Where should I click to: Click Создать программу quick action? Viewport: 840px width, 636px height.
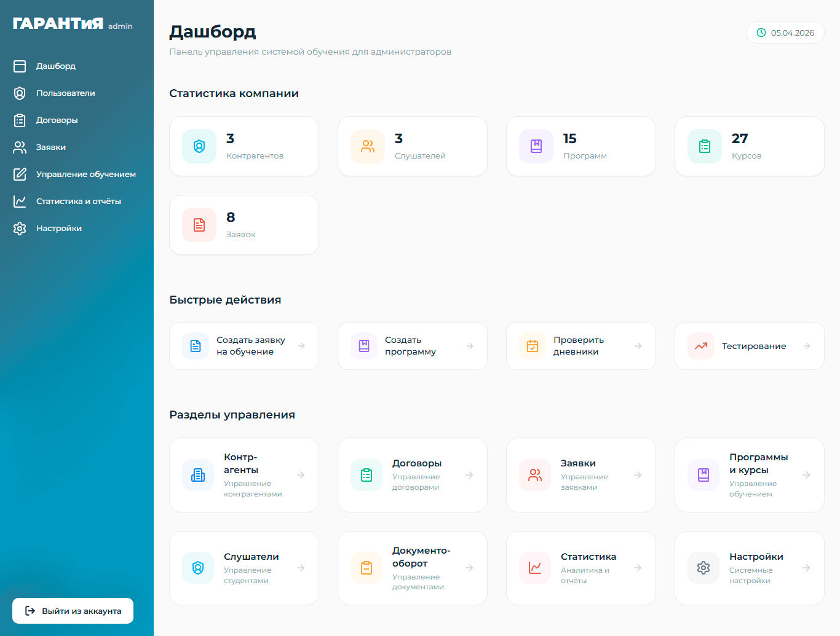tap(413, 346)
